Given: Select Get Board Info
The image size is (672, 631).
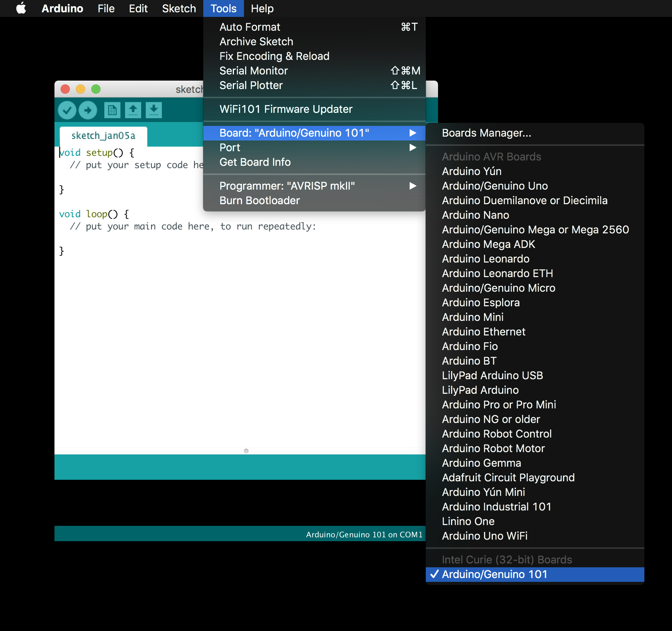Looking at the screenshot, I should (x=314, y=162).
